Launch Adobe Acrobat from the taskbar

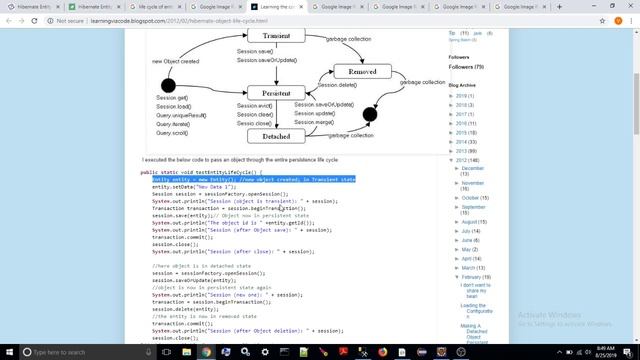[x=343, y=352]
